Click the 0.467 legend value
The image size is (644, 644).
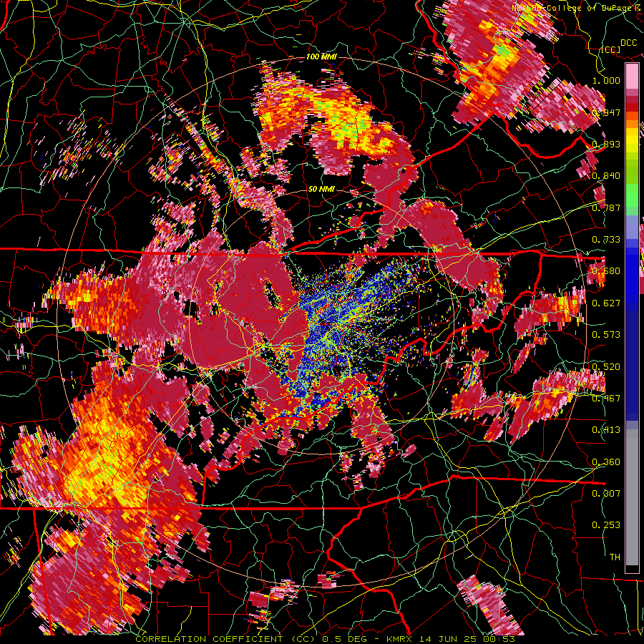click(606, 399)
